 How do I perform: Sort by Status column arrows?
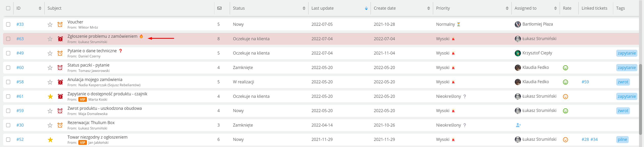click(304, 8)
